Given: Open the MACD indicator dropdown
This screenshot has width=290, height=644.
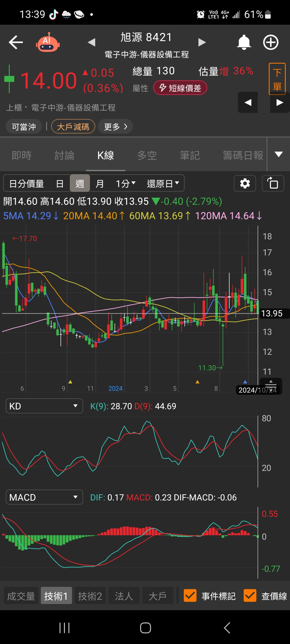Looking at the screenshot, I should [44, 497].
